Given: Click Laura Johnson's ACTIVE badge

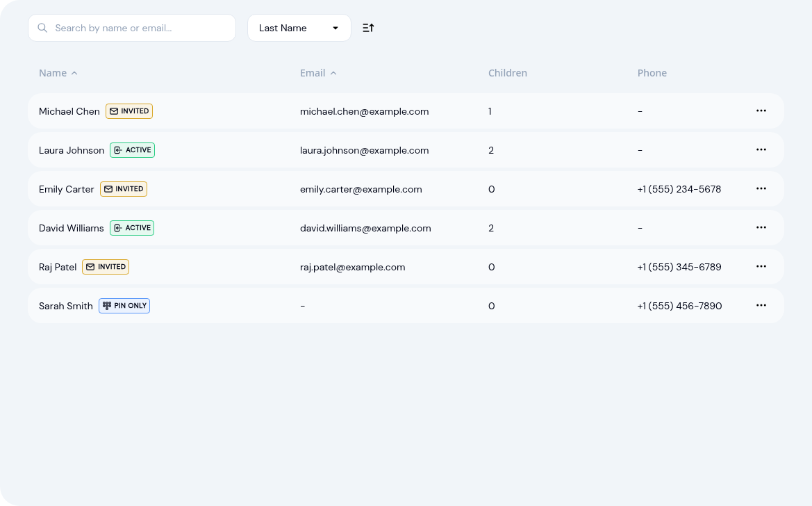Looking at the screenshot, I should point(132,150).
